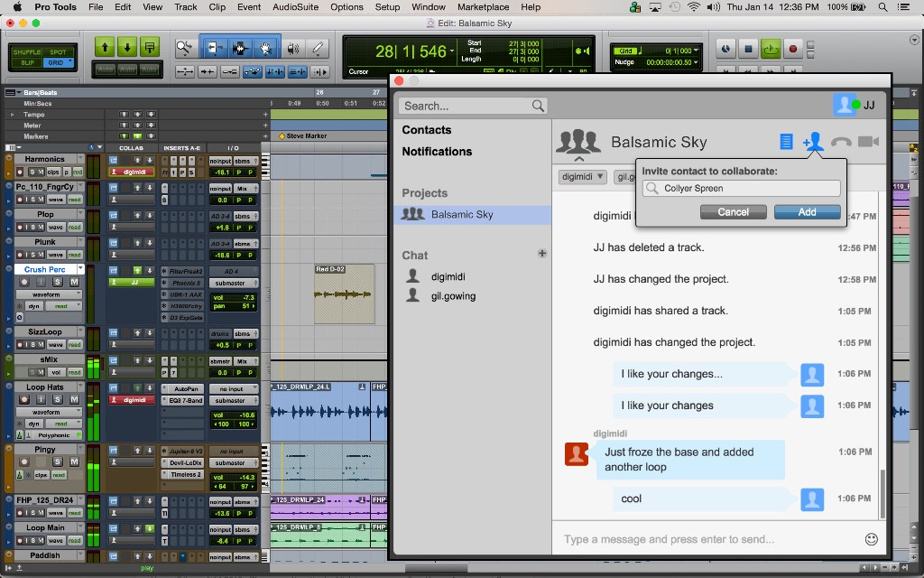924x578 pixels.
Task: Toggle Mute on Loop Hats track
Action: coord(74,399)
